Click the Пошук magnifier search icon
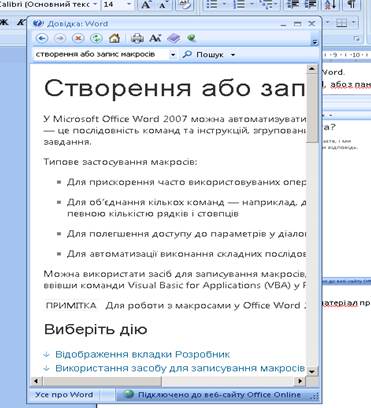The height and width of the screenshot is (408, 371). (187, 54)
